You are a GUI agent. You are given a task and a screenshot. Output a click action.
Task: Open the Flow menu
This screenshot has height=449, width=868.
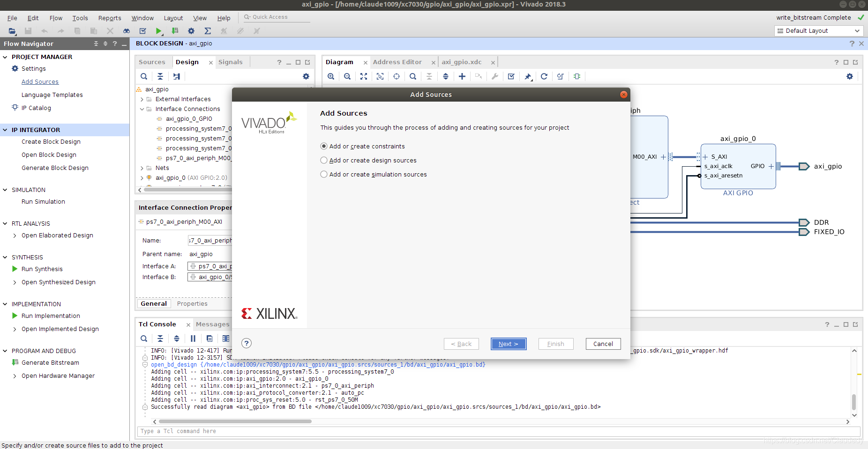56,18
